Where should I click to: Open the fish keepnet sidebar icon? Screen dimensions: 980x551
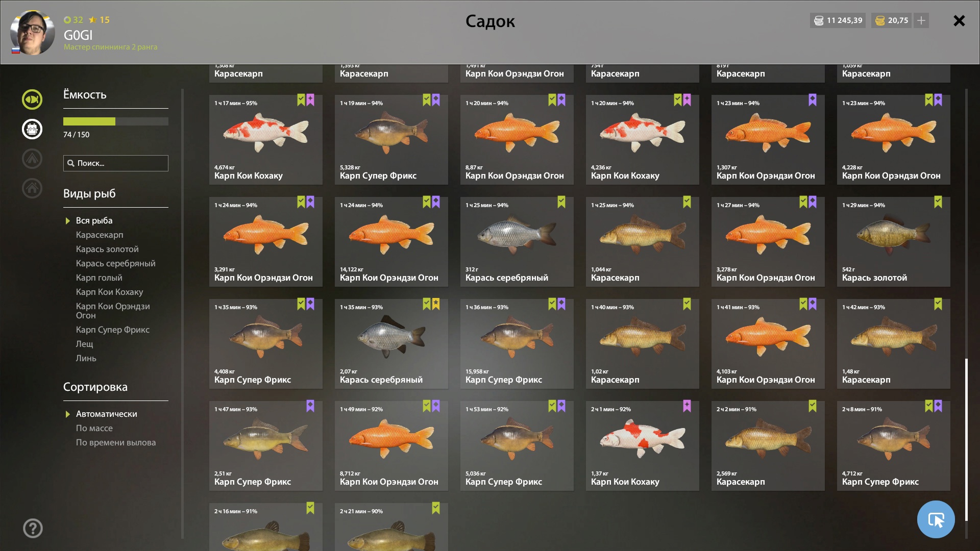point(32,99)
